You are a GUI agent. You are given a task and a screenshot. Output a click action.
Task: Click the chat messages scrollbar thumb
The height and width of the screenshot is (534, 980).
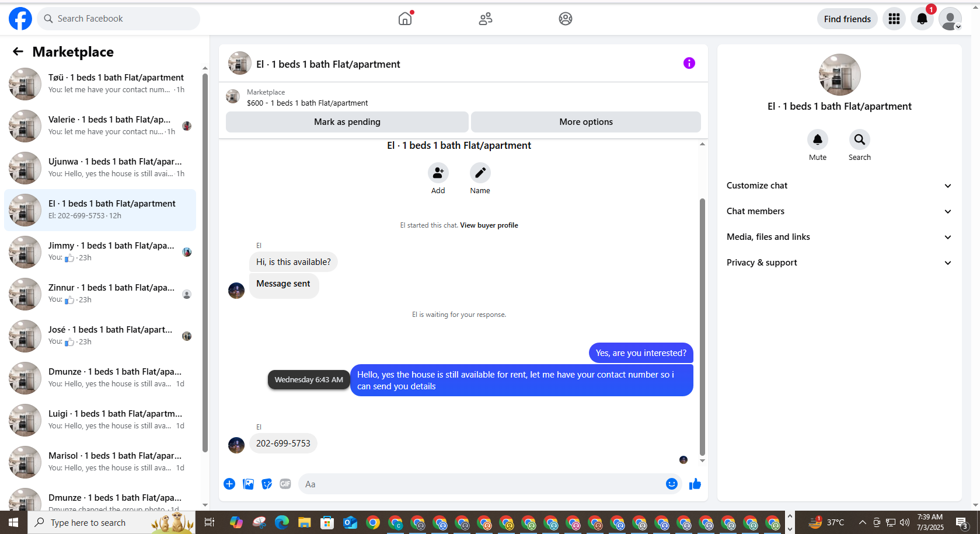702,327
